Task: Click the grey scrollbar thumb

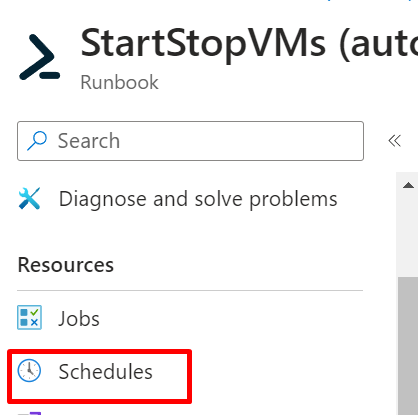Action: pyautogui.click(x=408, y=346)
